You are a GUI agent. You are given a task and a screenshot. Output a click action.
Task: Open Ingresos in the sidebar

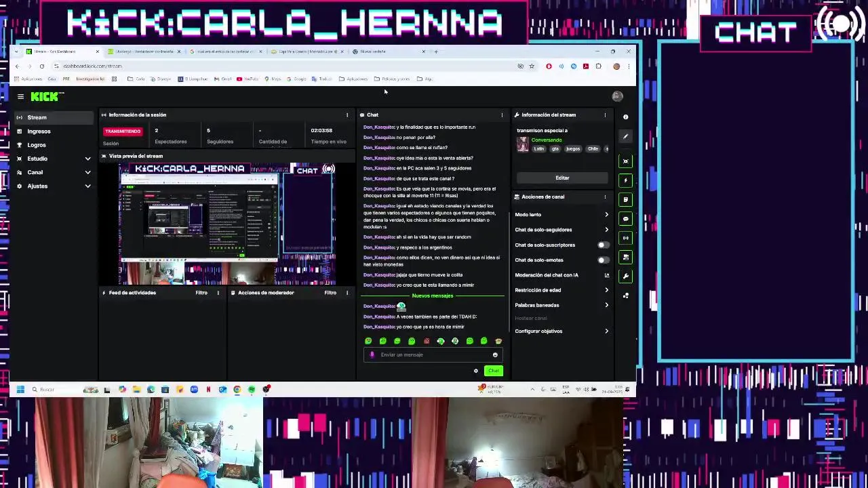[54, 131]
